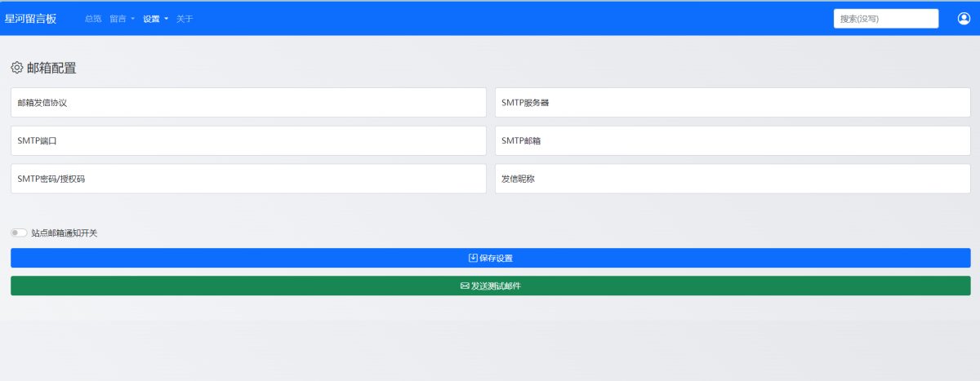The image size is (980, 381).
Task: Click the 站点邮箱通知开关 label text
Action: click(x=65, y=233)
